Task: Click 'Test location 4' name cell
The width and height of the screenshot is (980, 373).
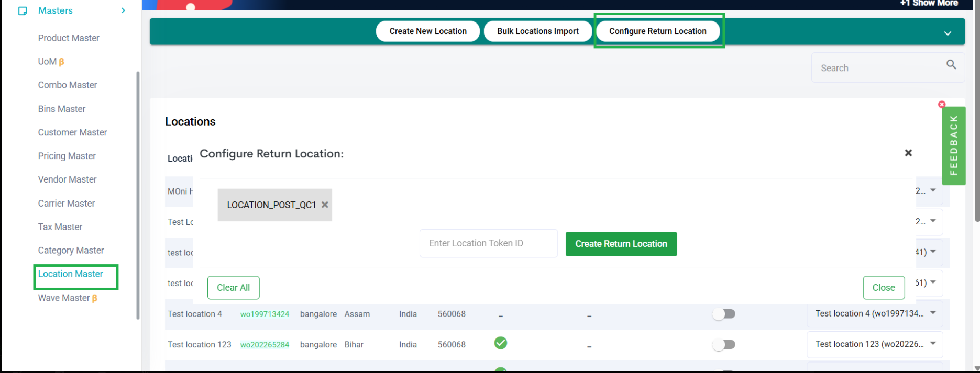Action: tap(195, 314)
